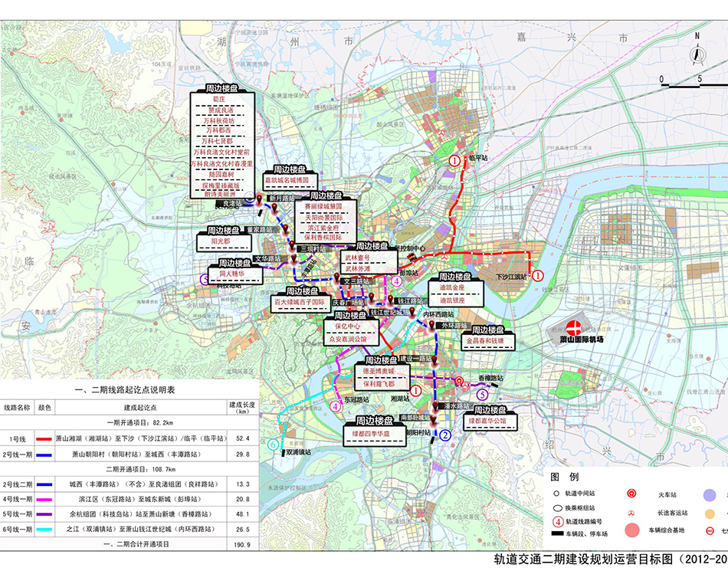Click the 众安嘉润公馆 property entry
This screenshot has height=571, width=728.
(x=348, y=339)
